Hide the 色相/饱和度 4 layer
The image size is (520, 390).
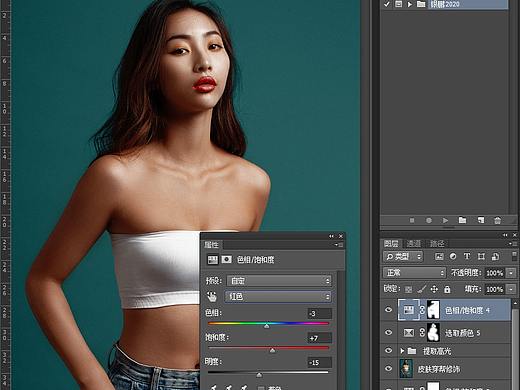[388, 310]
